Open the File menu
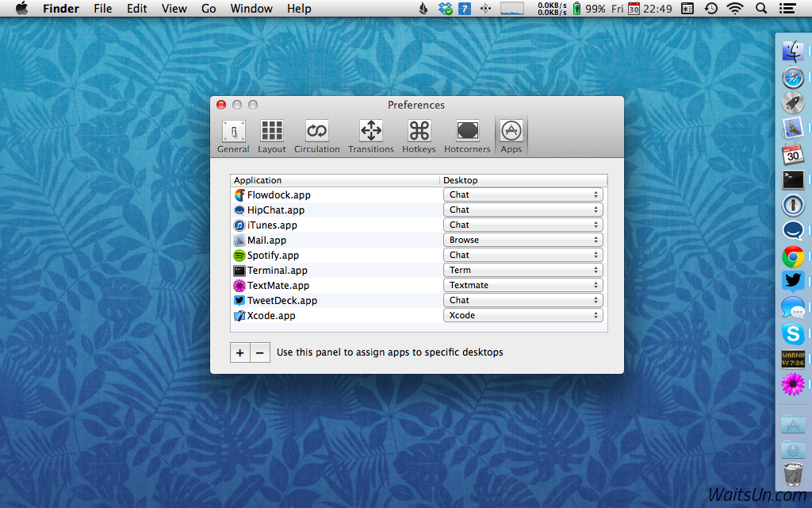The image size is (812, 508). [102, 9]
